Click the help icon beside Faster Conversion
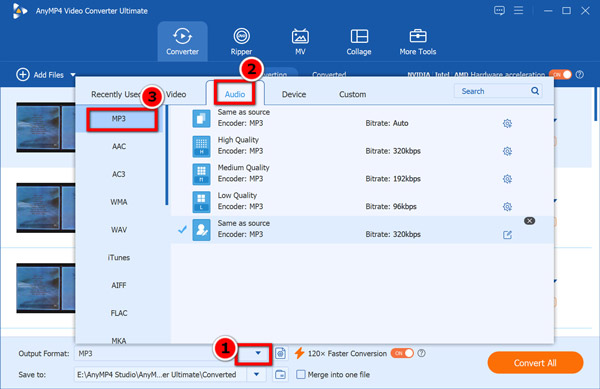 tap(421, 353)
